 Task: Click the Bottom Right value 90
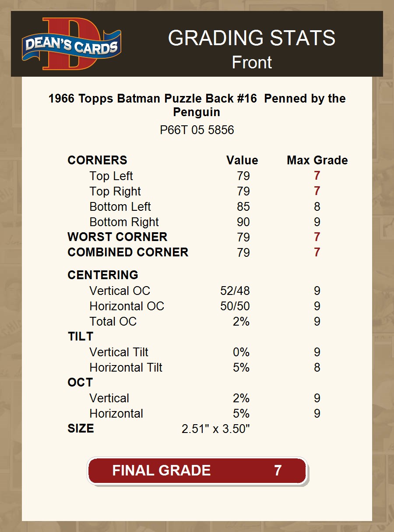(243, 222)
